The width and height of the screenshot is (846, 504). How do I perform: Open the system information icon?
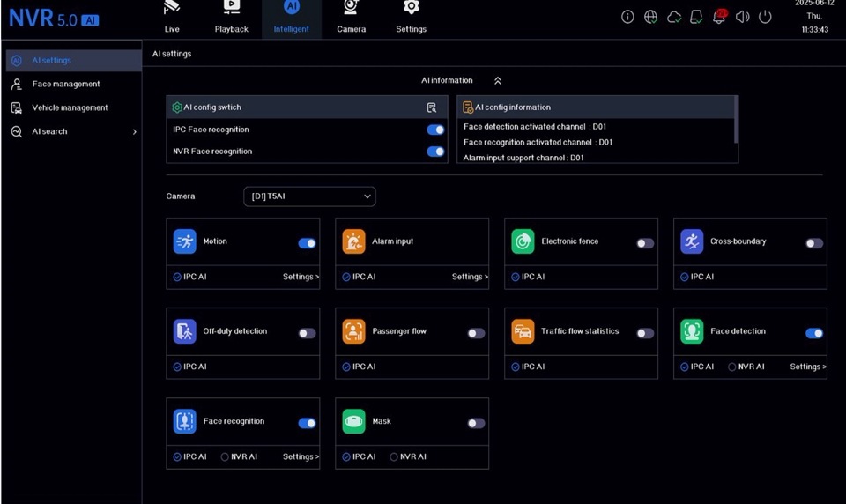coord(627,17)
